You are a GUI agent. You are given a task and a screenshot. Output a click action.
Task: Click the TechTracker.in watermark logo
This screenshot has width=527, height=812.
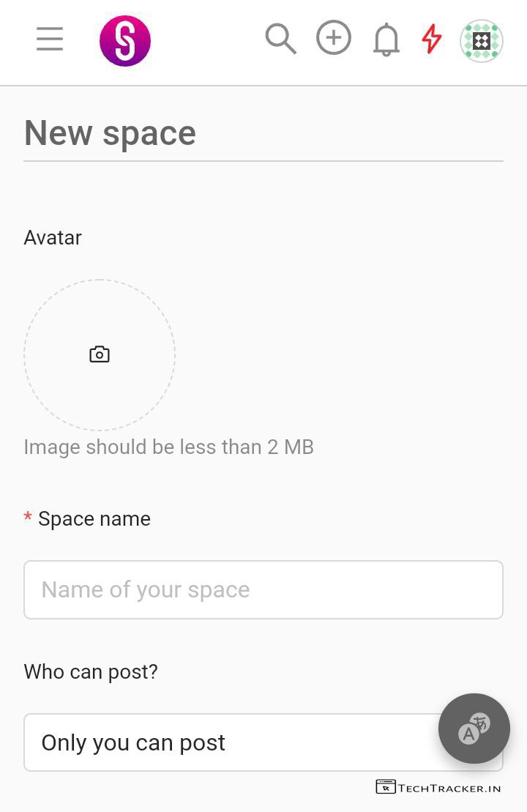386,787
